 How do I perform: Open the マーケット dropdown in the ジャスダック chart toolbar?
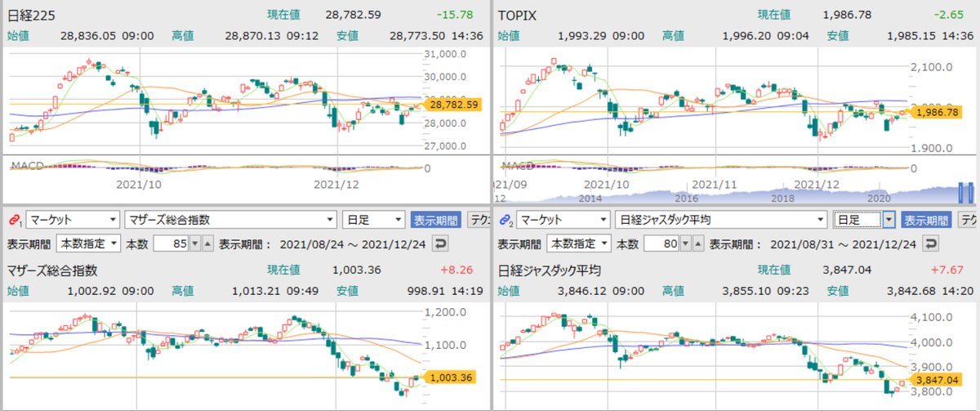click(x=563, y=220)
